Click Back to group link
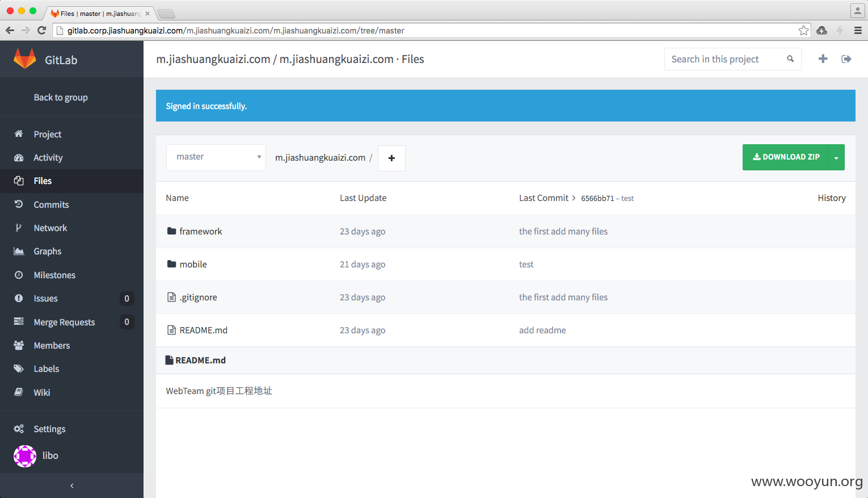 (x=61, y=97)
